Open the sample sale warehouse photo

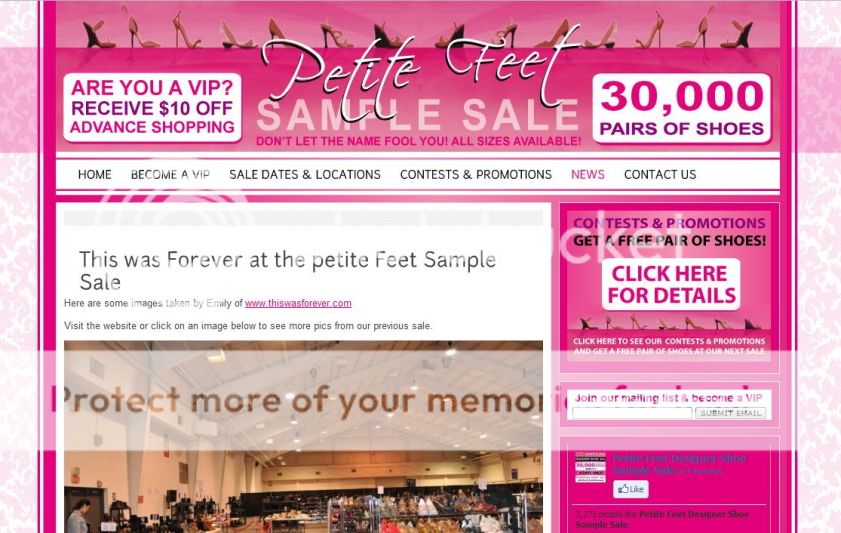(303, 436)
